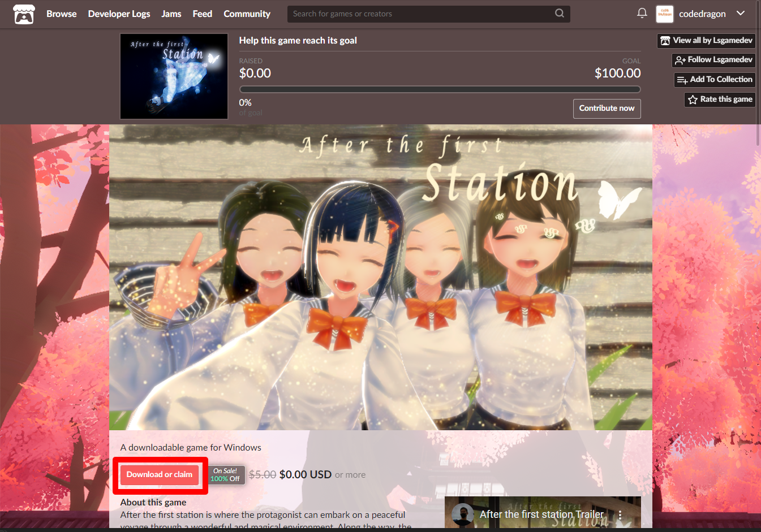This screenshot has height=532, width=761.
Task: Open the codedragon user avatar
Action: (665, 14)
